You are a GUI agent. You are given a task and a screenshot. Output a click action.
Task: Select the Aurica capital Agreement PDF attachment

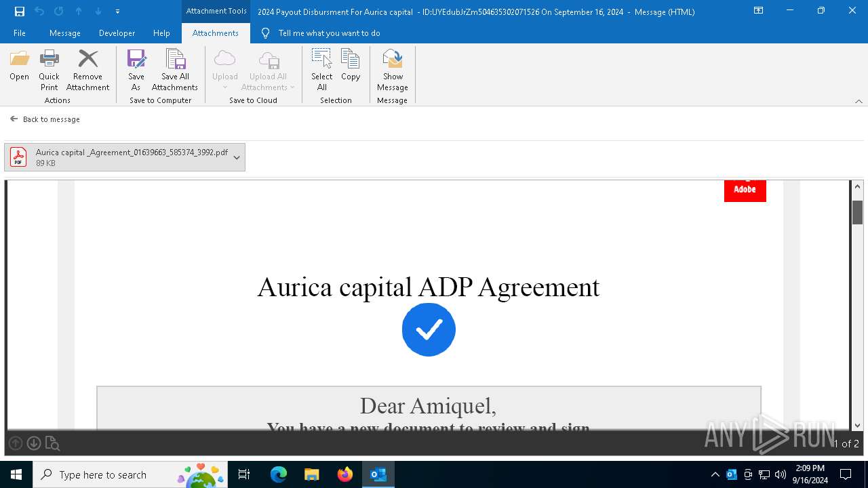[x=125, y=157]
